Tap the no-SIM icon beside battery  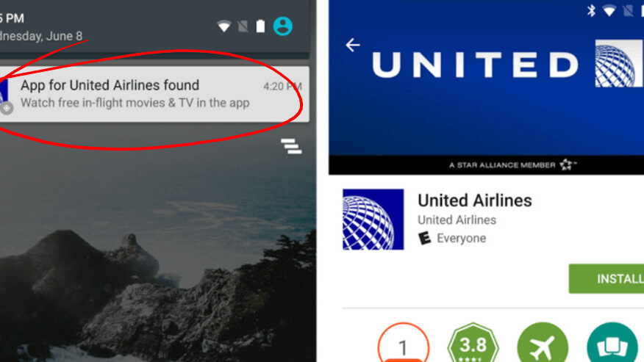click(243, 26)
